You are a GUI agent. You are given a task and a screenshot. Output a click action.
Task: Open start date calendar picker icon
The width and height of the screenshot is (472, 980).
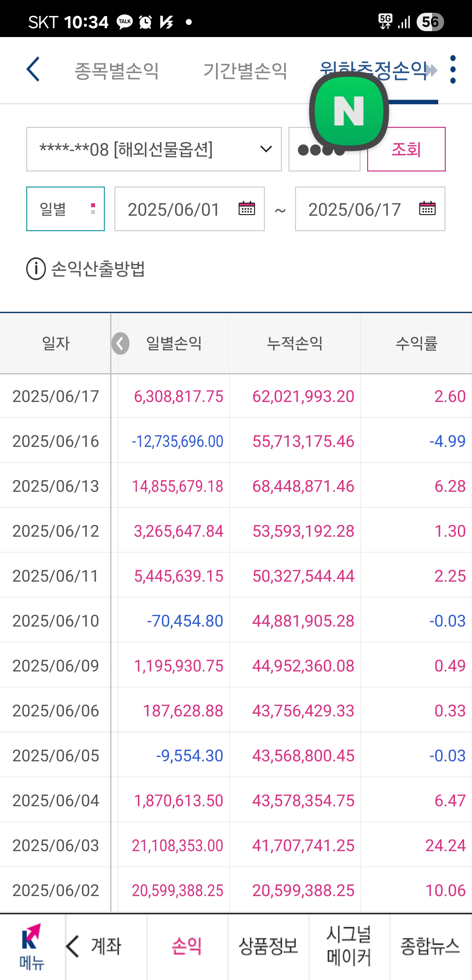click(x=246, y=209)
